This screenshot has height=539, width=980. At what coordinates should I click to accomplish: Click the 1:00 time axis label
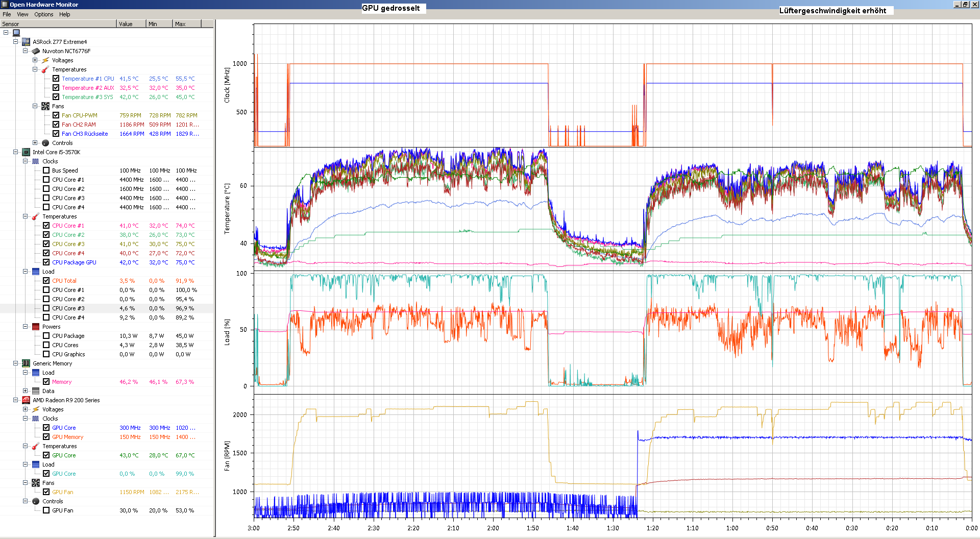click(732, 528)
